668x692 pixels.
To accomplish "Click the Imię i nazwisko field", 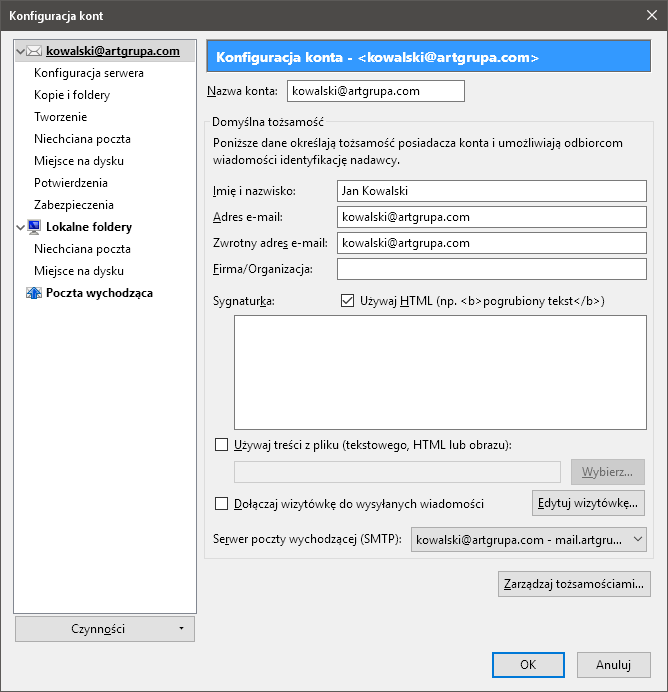I will (x=492, y=191).
